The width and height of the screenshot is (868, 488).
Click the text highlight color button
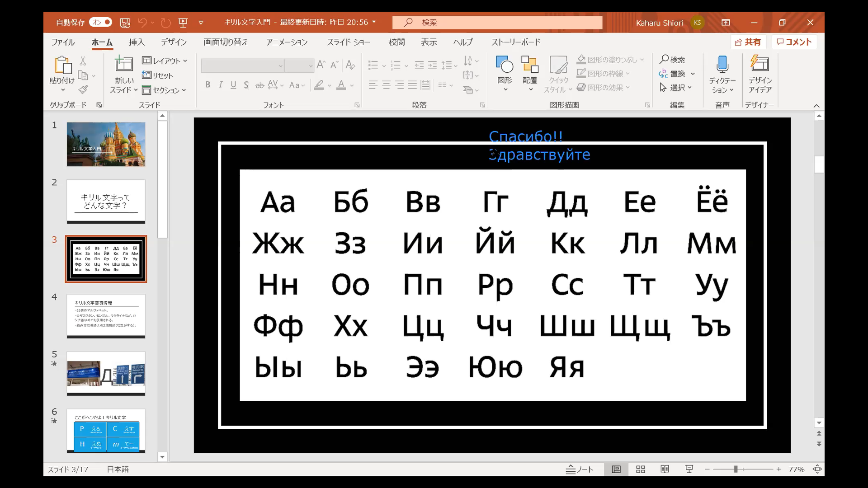(x=319, y=85)
